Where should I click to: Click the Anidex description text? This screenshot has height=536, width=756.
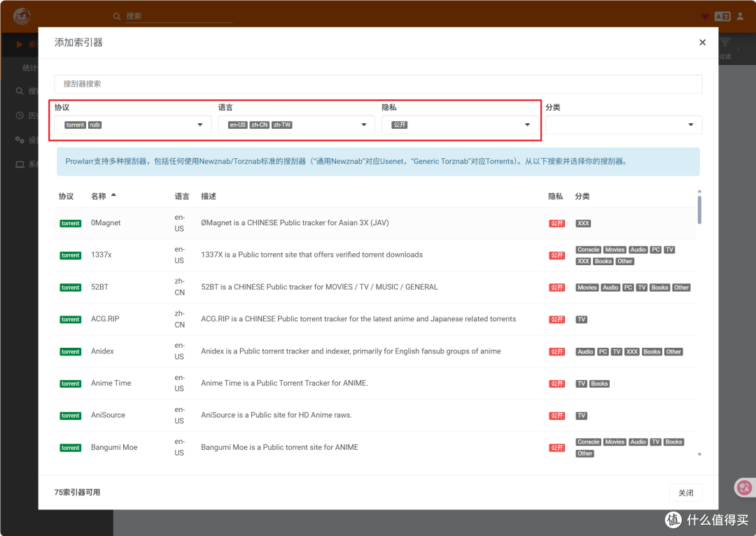351,351
